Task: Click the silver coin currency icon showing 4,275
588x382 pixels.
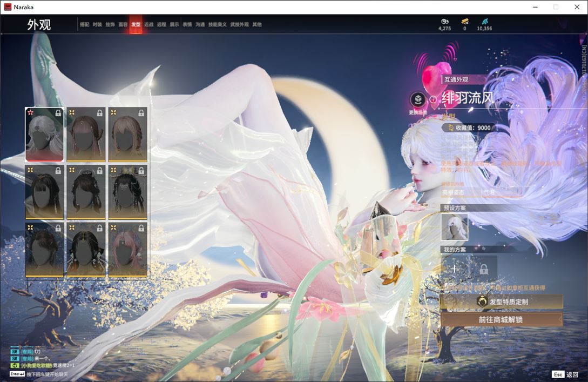Action: (445, 22)
